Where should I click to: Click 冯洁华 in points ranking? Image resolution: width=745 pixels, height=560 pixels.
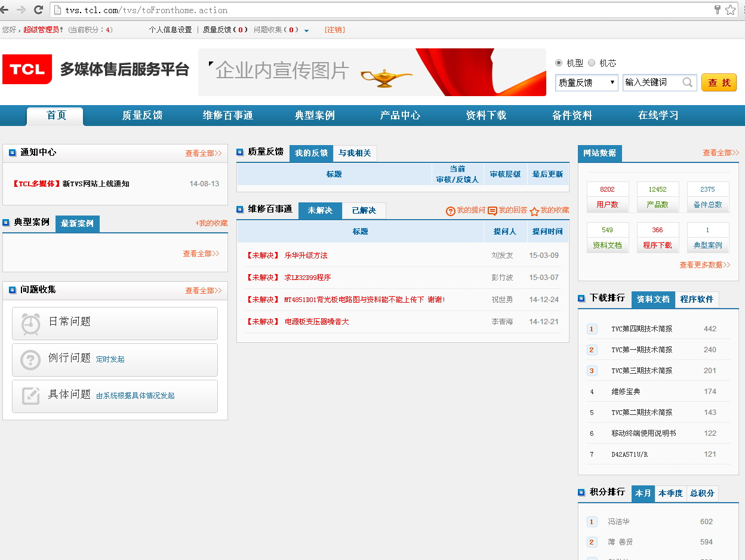click(619, 522)
